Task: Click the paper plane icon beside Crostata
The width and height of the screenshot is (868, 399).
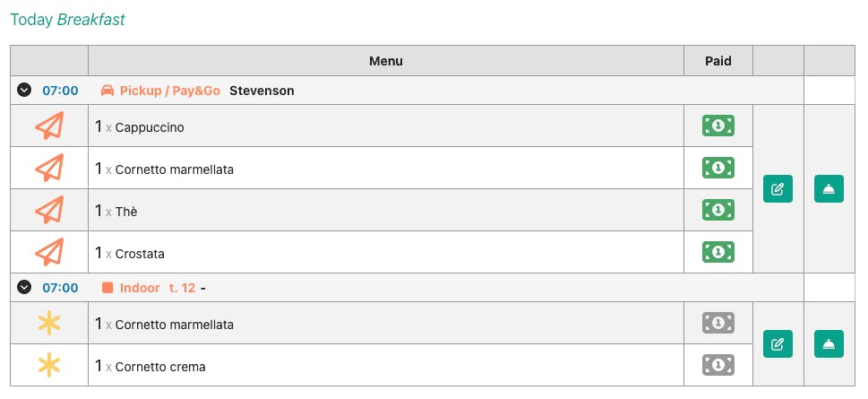Action: (x=49, y=253)
